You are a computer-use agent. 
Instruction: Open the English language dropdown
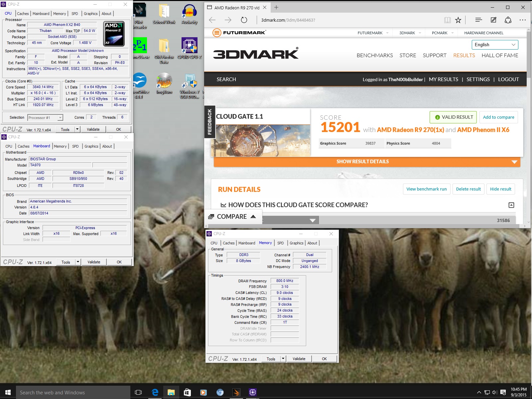495,45
